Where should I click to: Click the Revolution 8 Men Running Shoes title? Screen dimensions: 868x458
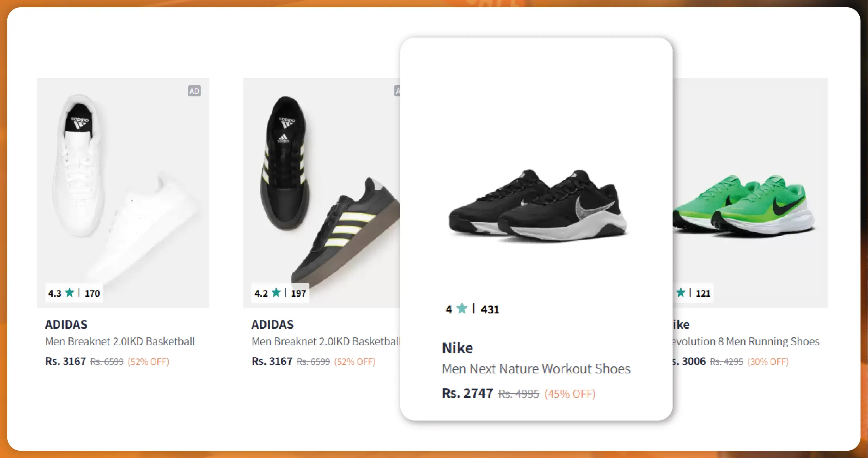[x=745, y=342]
